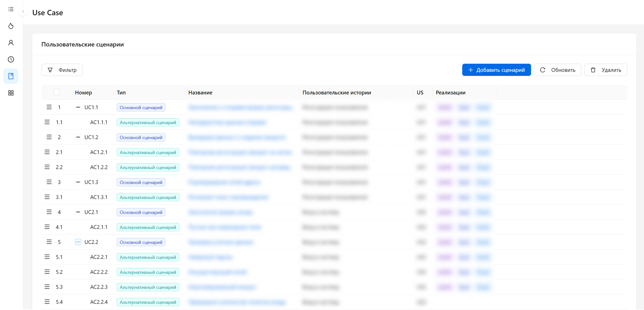Expand the sidebar using the chevron arrow

pyautogui.click(x=23, y=12)
